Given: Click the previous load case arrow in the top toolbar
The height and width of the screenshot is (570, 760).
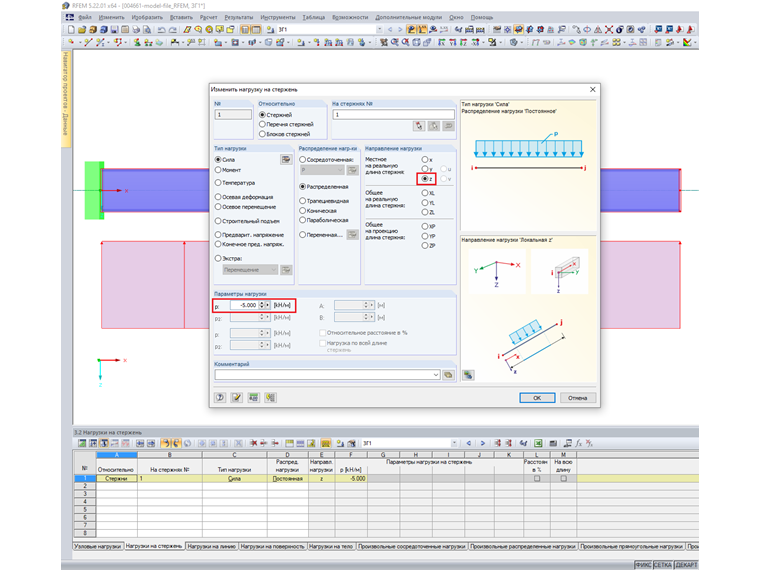Looking at the screenshot, I should click(x=390, y=30).
